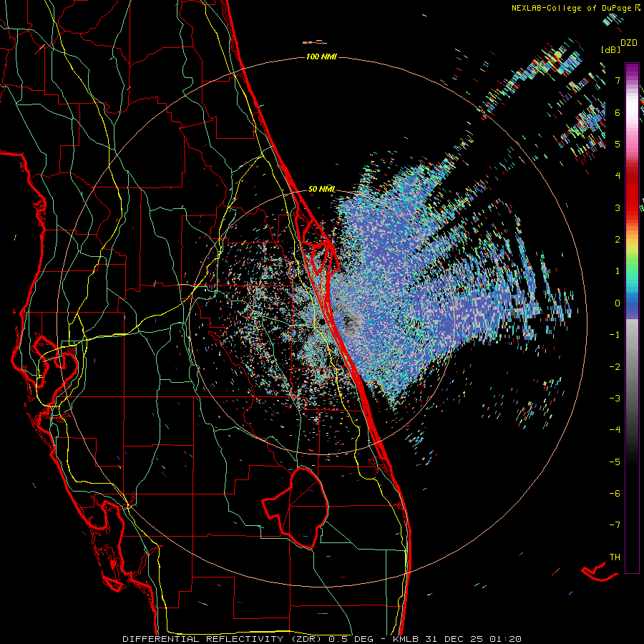The image size is (644, 644).
Task: Click the "1" tick label on the scale
Action: pyautogui.click(x=618, y=271)
